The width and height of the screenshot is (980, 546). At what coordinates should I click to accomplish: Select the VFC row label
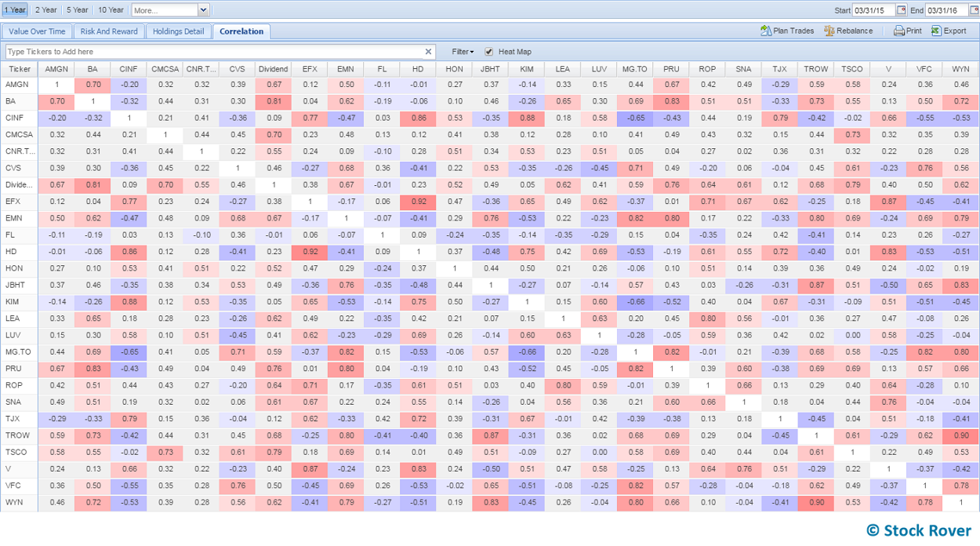coord(19,485)
